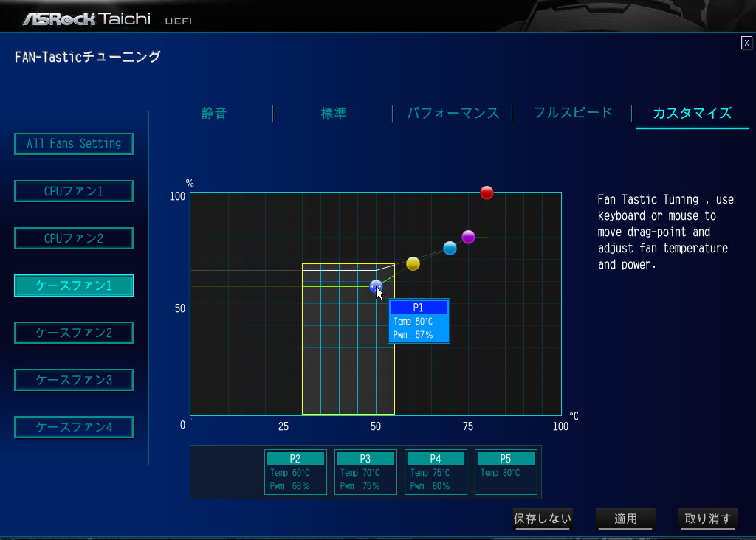Screen dimensions: 756x540
Task: Click the Fan Tastic Tuning help text
Action: click(665, 232)
